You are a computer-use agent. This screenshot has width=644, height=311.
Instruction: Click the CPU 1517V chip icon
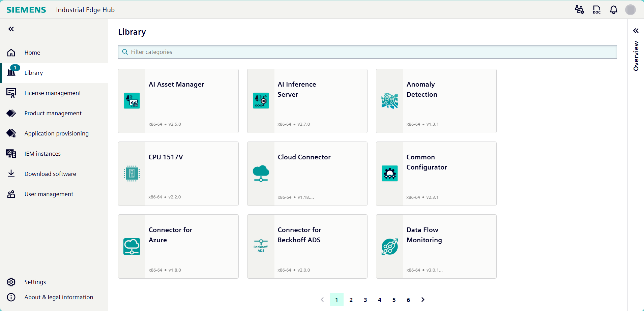[x=132, y=174]
